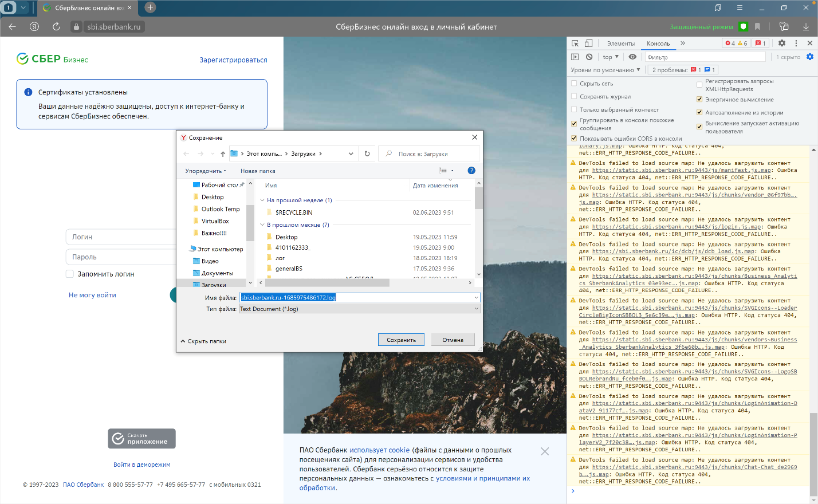Screen dimensions: 818x504
Task: Click the Сохранить button
Action: click(x=401, y=340)
